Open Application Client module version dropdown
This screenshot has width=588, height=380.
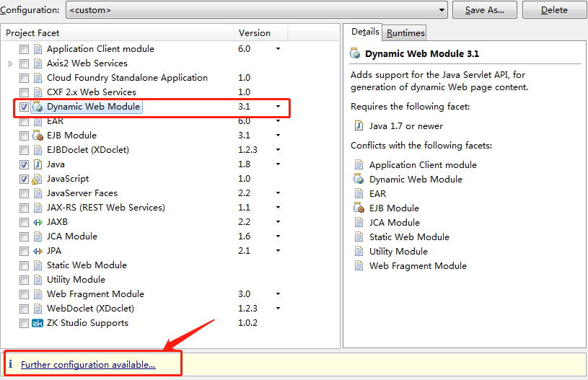tap(278, 49)
